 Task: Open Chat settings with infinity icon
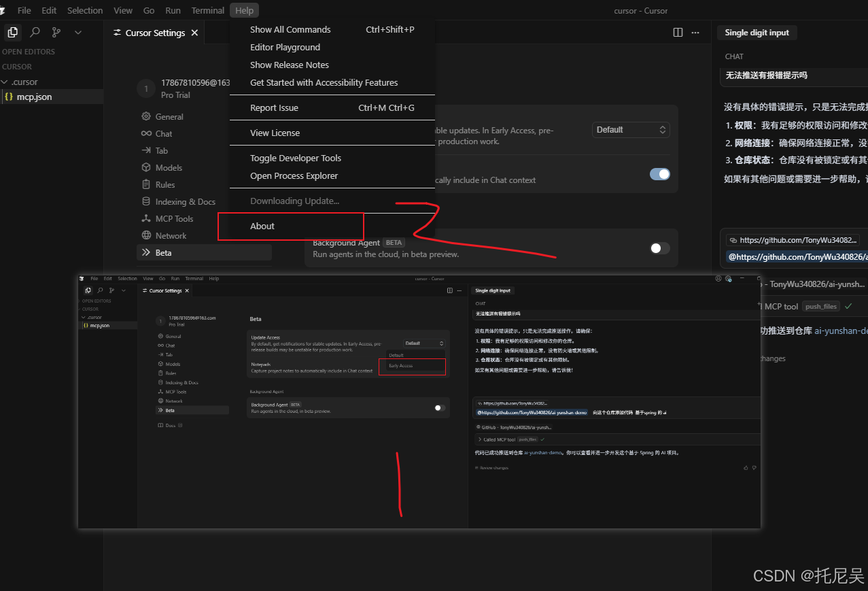(x=157, y=133)
